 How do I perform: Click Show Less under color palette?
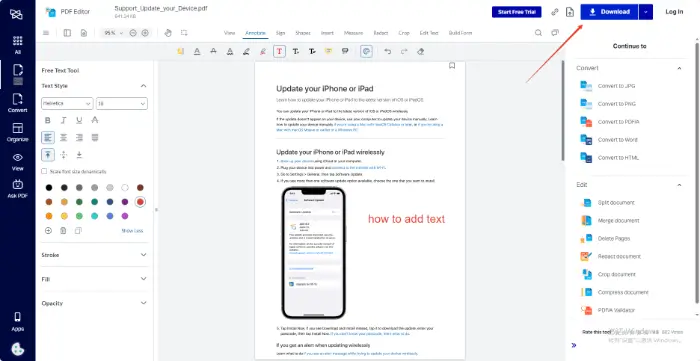pyautogui.click(x=132, y=231)
